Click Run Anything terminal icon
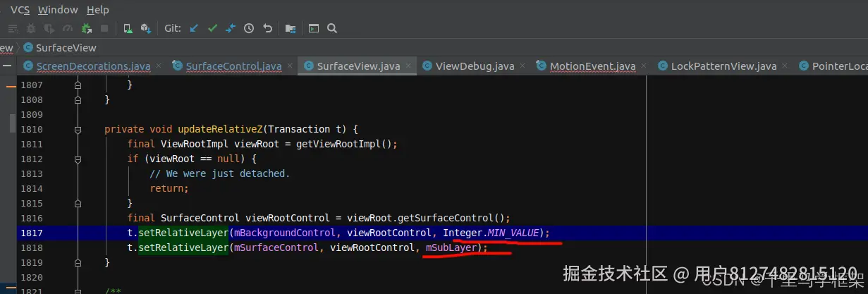The width and height of the screenshot is (868, 294). 314,29
